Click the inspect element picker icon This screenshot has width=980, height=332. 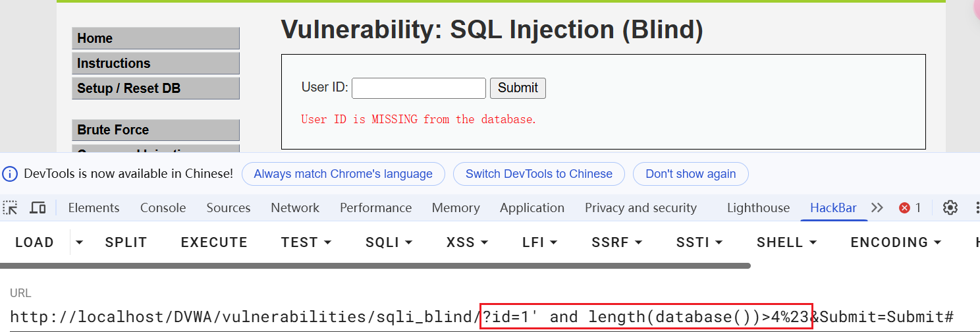click(11, 208)
